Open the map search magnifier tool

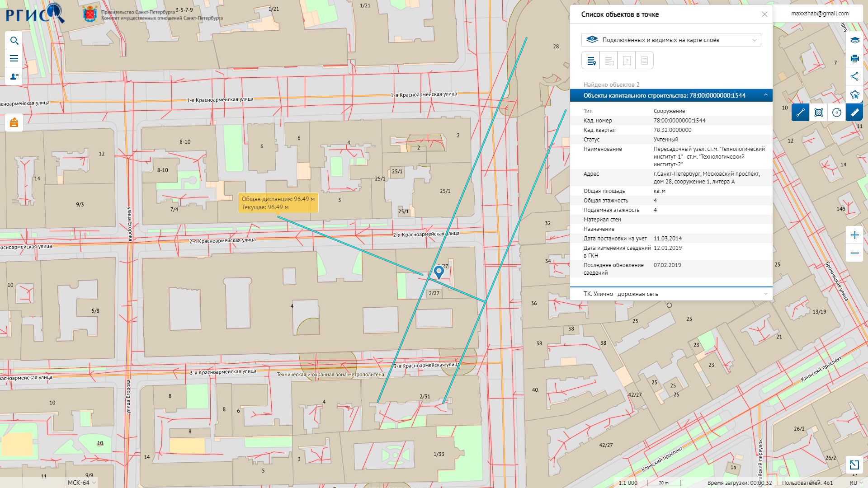(14, 41)
